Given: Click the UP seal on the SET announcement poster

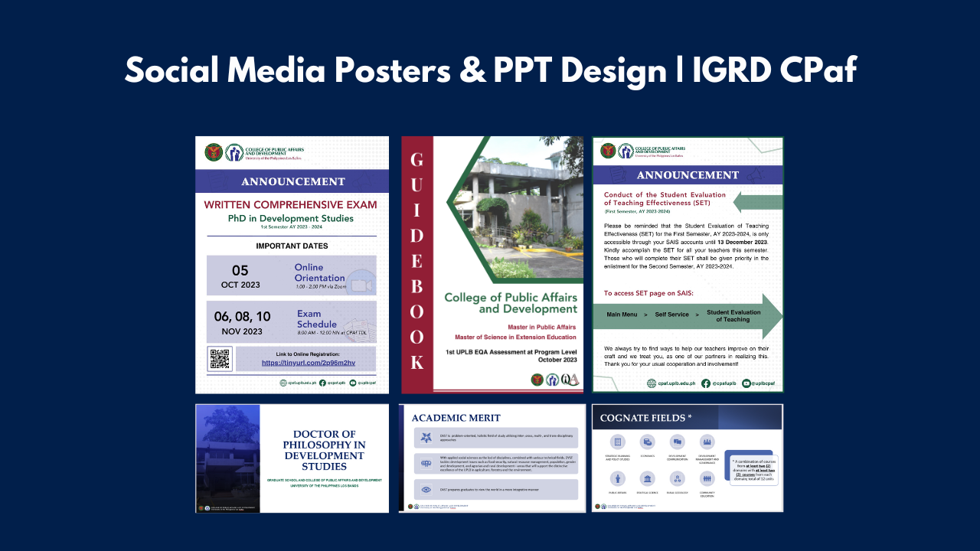Looking at the screenshot, I should (608, 151).
